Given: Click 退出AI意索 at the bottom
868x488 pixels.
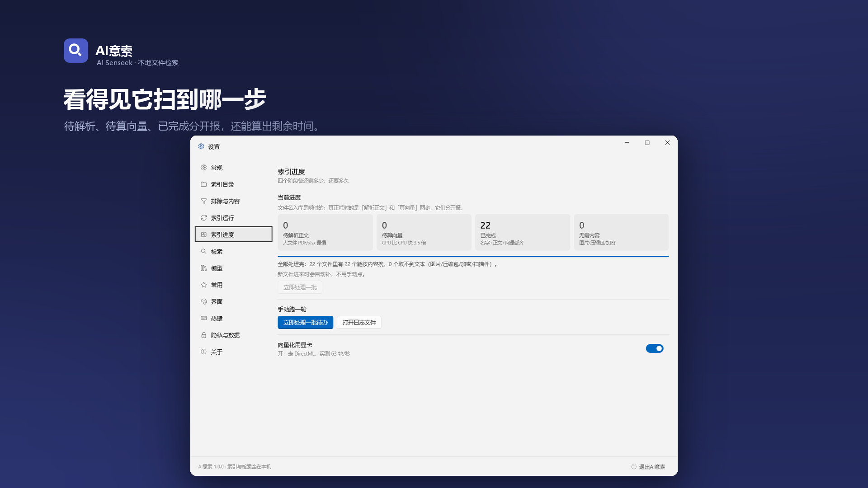Looking at the screenshot, I should coord(648,467).
